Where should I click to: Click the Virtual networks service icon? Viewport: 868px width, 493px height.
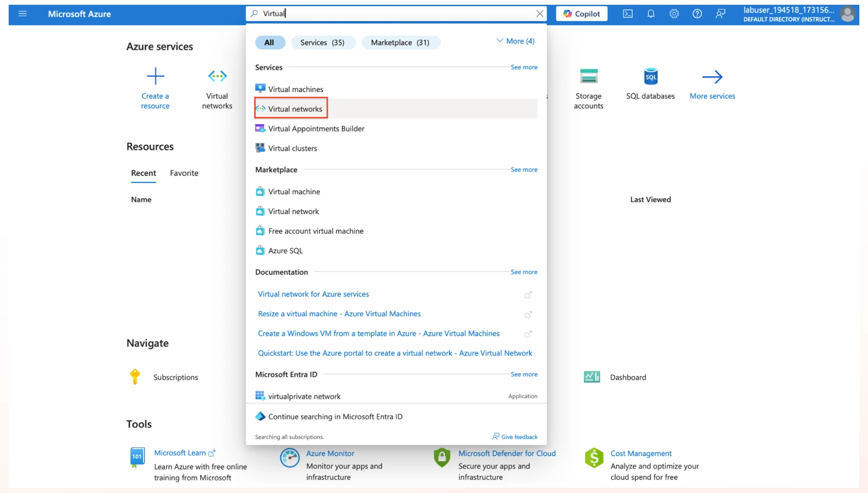pyautogui.click(x=260, y=108)
